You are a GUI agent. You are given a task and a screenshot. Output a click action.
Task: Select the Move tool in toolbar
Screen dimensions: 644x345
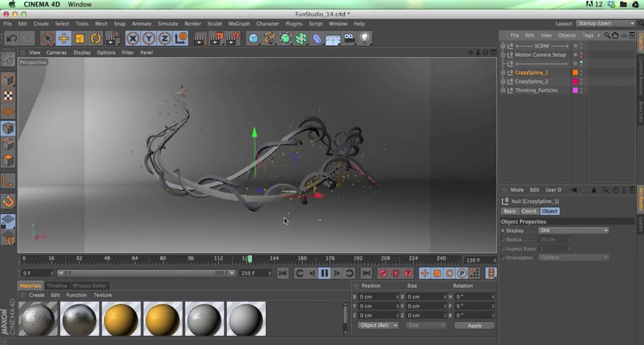coord(63,38)
